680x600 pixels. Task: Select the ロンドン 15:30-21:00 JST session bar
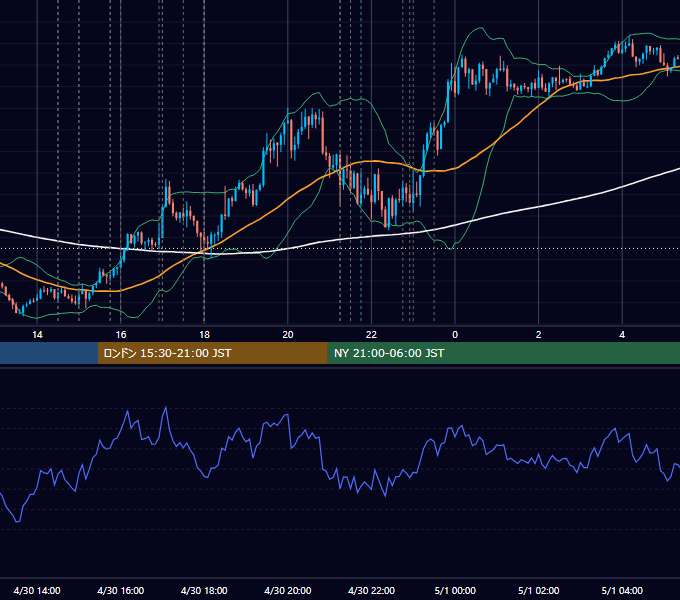[x=212, y=353]
